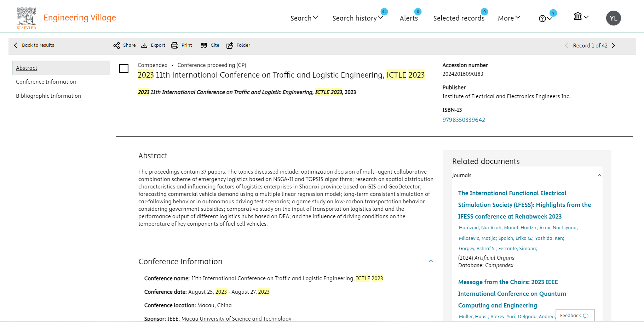Viewport: 644px width, 322px height.
Task: Open Message from the Chairs related document
Action: [512, 294]
